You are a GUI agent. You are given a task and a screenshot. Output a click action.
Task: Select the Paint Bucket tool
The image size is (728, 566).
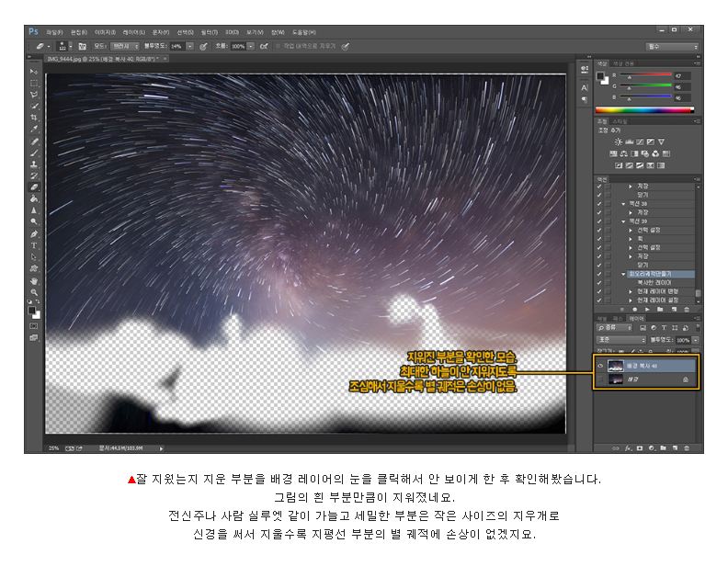[34, 199]
